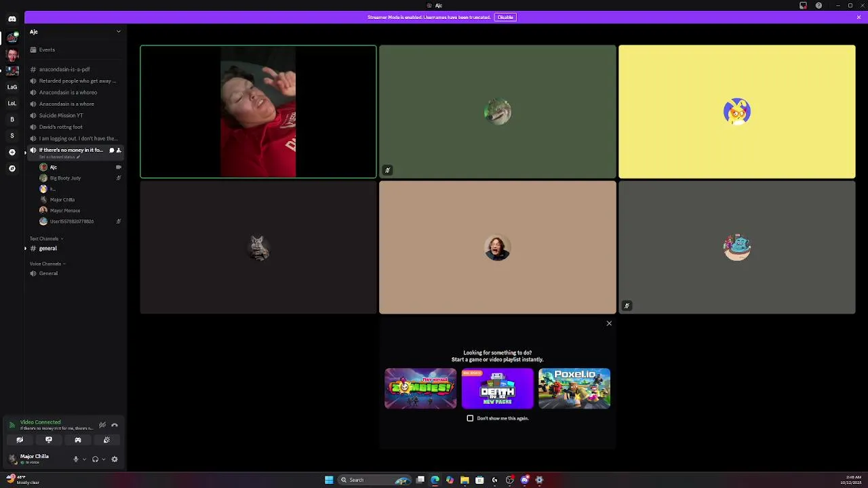
Task: Open headphone output options arrow
Action: [104, 459]
